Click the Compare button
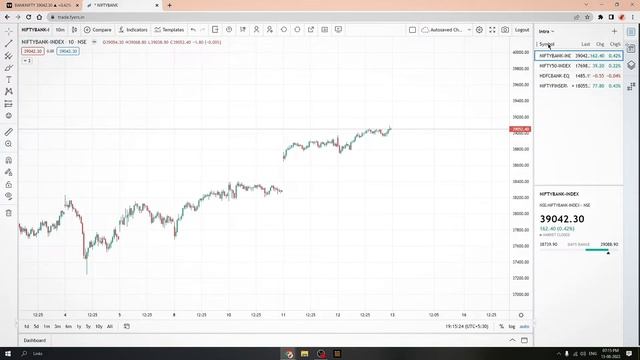 (98, 30)
